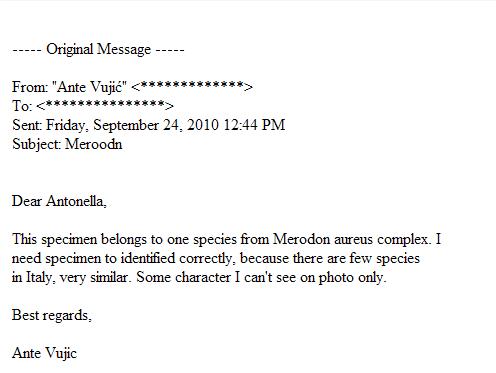Click the masked sender email address
Image resolution: width=496 pixels, height=373 pixels.
coord(192,87)
